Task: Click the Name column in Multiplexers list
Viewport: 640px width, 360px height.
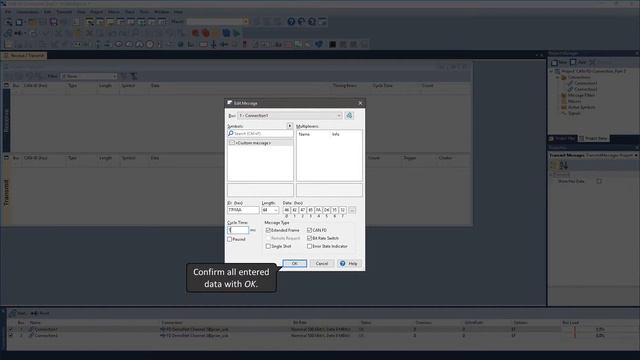Action: [x=304, y=134]
